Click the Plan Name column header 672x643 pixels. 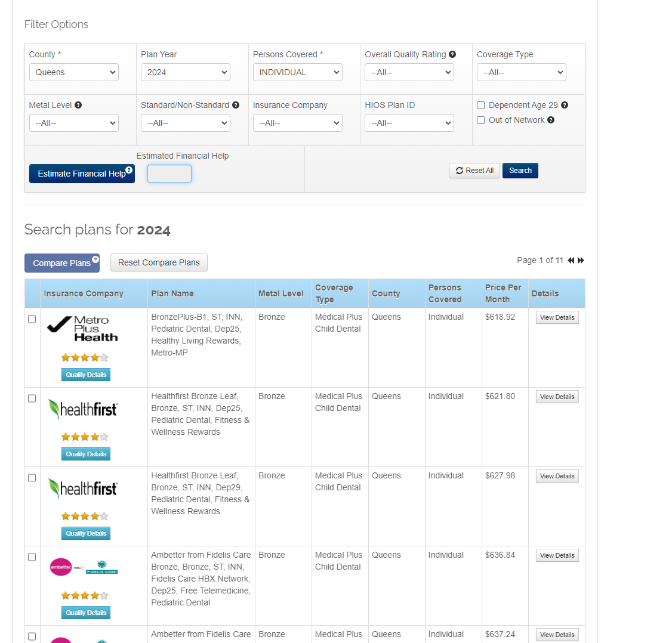pyautogui.click(x=172, y=293)
